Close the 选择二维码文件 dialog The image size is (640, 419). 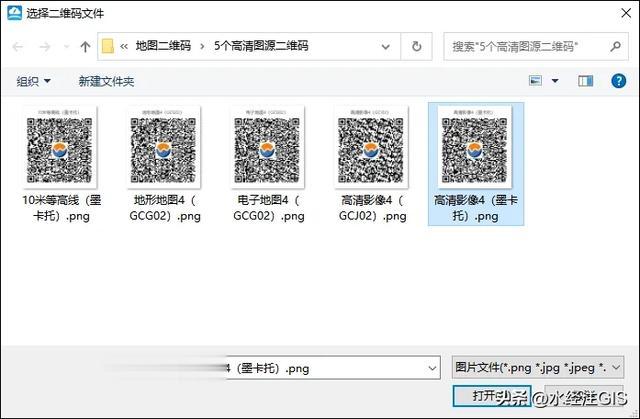tap(626, 13)
